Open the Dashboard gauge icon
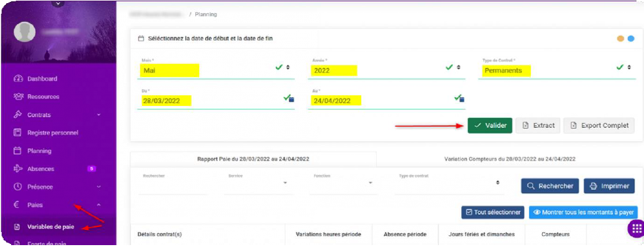644x247 pixels. point(18,78)
